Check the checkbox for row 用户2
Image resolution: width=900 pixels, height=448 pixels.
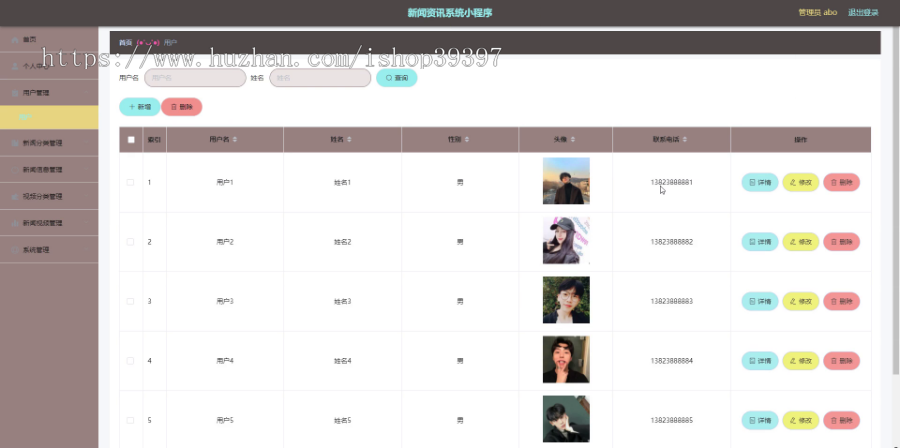pyautogui.click(x=130, y=242)
